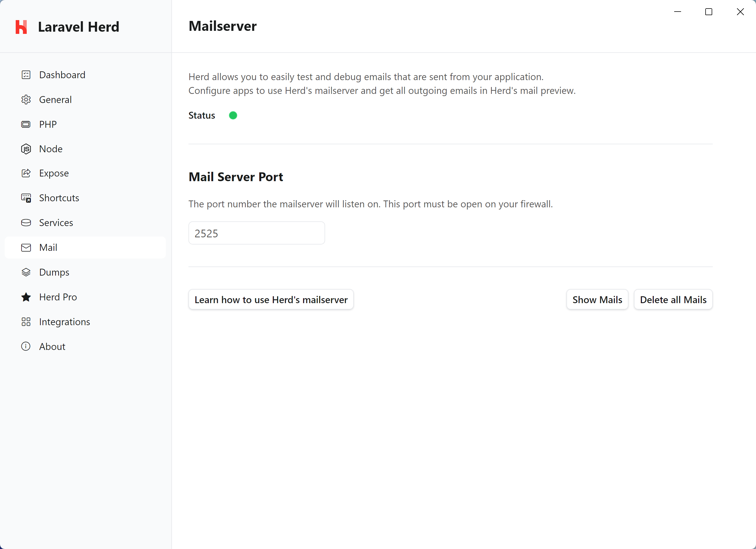Open General settings via gear icon
The width and height of the screenshot is (756, 549).
coord(26,99)
